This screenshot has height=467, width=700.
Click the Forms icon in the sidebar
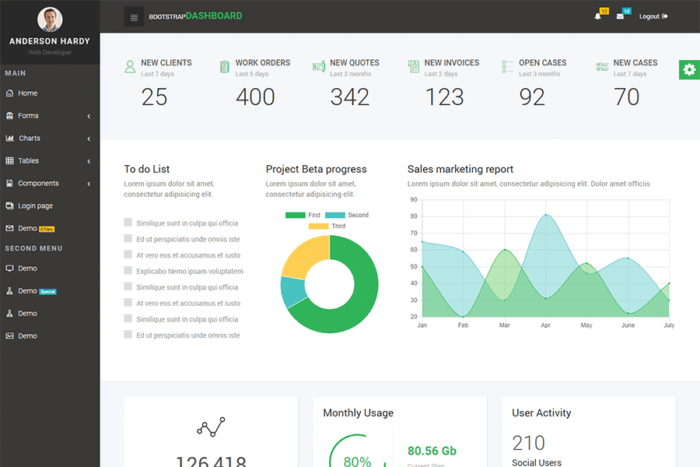[9, 116]
